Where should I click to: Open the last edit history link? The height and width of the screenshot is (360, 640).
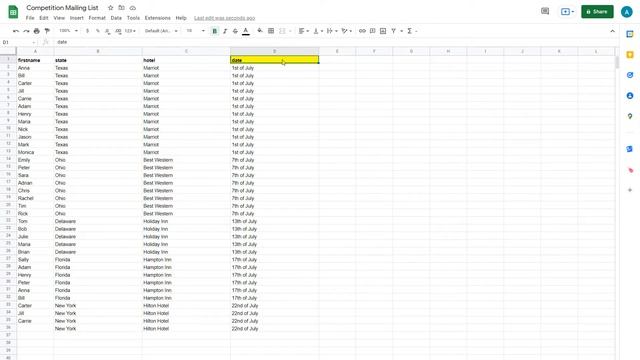[224, 18]
